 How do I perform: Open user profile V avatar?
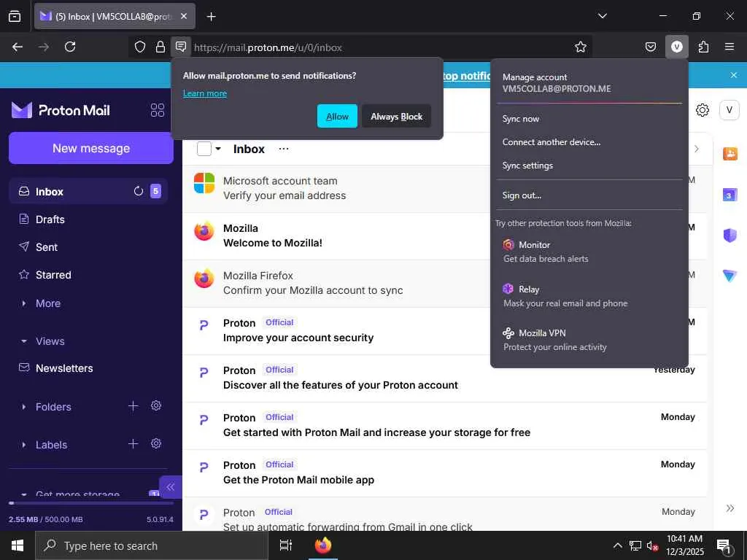pyautogui.click(x=729, y=110)
